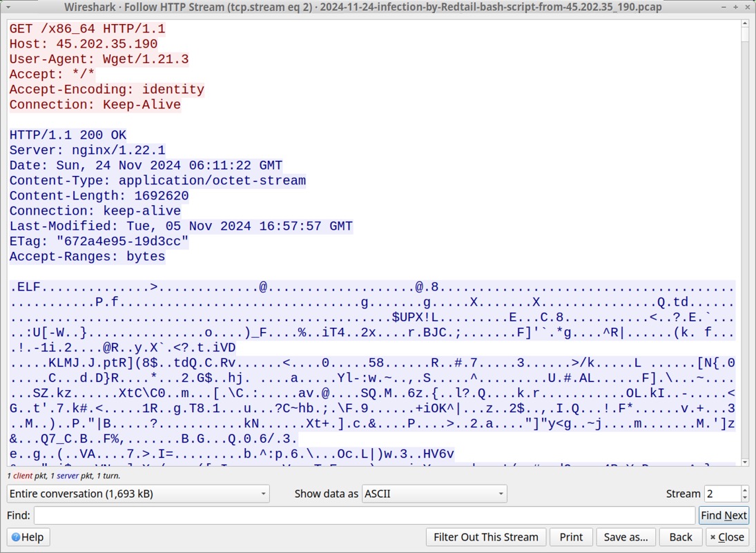Click the ETag "672a4e95-19d3cc" line
The width and height of the screenshot is (756, 553).
coord(99,242)
